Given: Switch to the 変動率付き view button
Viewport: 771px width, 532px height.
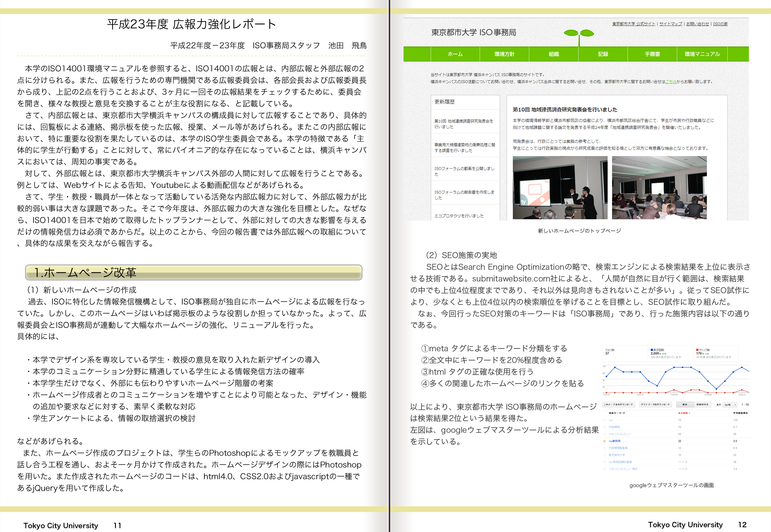Looking at the screenshot, I should (x=702, y=405).
